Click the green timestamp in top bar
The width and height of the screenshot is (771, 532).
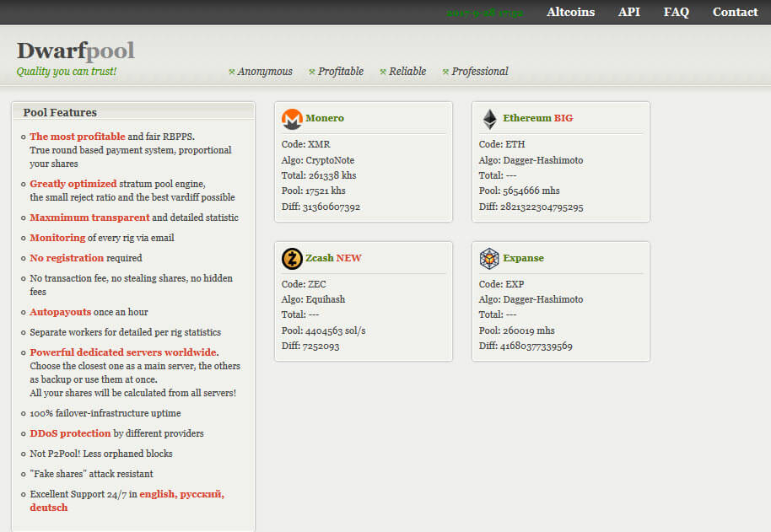tap(484, 13)
